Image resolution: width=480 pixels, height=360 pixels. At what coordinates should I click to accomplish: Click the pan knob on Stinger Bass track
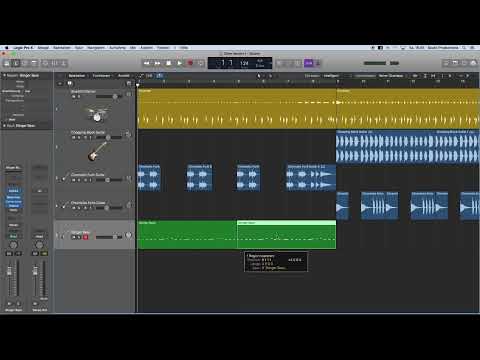coord(128,235)
